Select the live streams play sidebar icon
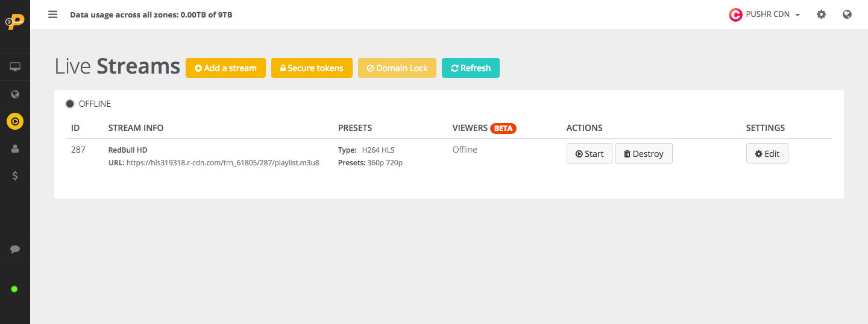This screenshot has height=324, width=868. (x=15, y=121)
